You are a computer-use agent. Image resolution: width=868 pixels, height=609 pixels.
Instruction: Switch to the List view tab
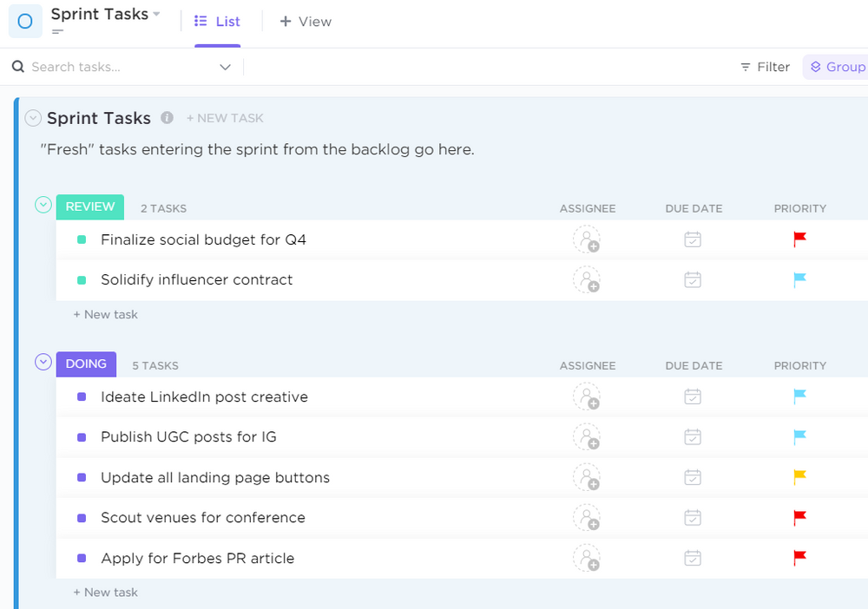218,22
